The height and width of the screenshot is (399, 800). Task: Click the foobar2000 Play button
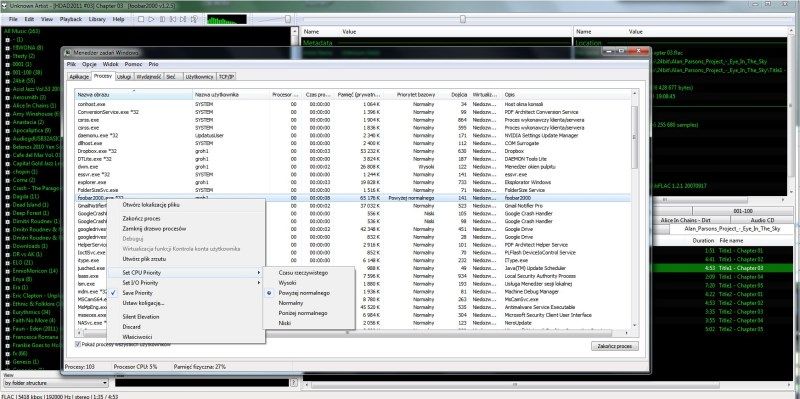[x=152, y=19]
